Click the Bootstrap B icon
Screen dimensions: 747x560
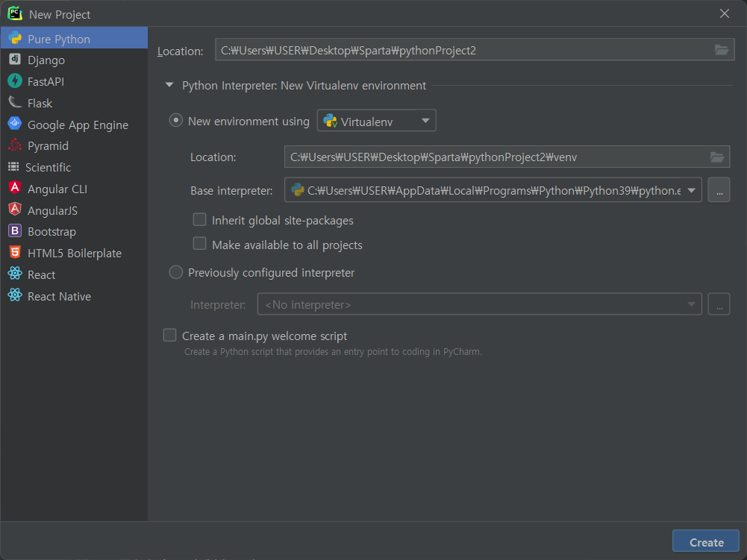pyautogui.click(x=15, y=231)
